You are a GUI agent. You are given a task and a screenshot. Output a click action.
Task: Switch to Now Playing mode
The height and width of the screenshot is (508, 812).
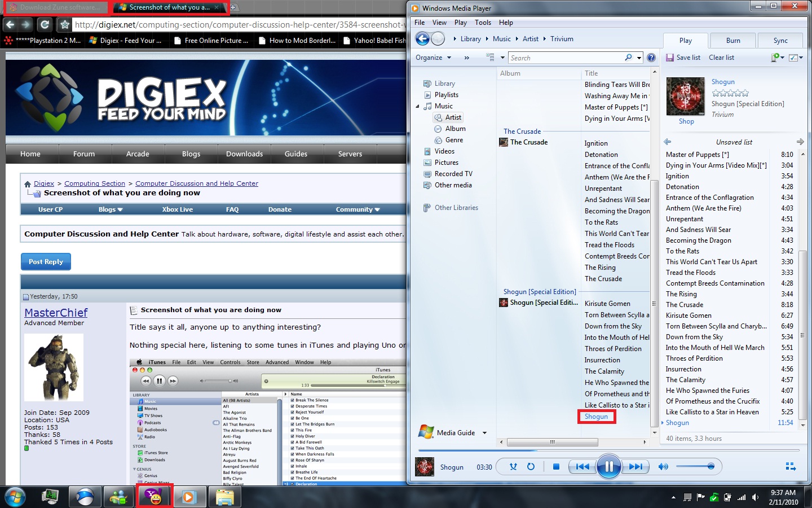click(791, 467)
